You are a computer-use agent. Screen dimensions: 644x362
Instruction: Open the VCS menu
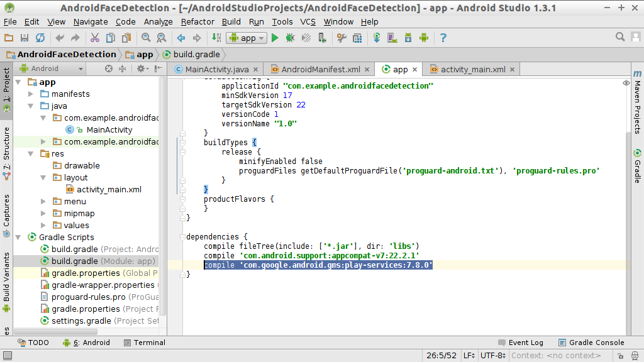tap(308, 22)
